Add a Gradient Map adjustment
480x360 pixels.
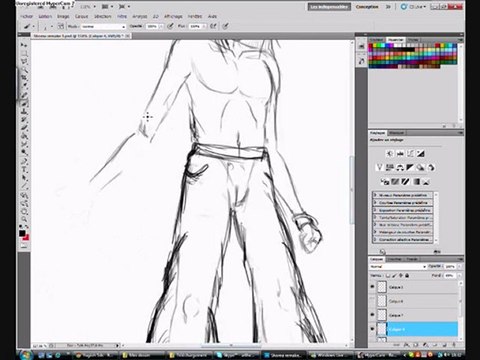pyautogui.click(x=416, y=182)
